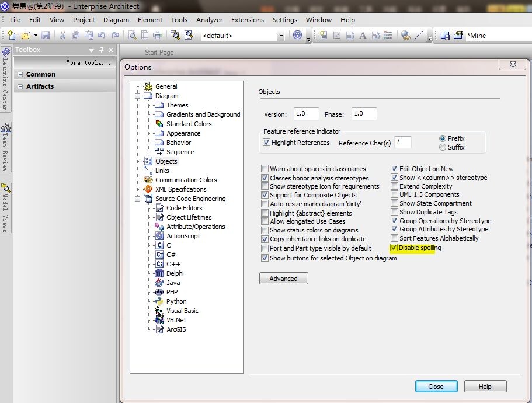Toggle Disable spelling checkbox
Screen dimensions: 532x403
(394, 248)
